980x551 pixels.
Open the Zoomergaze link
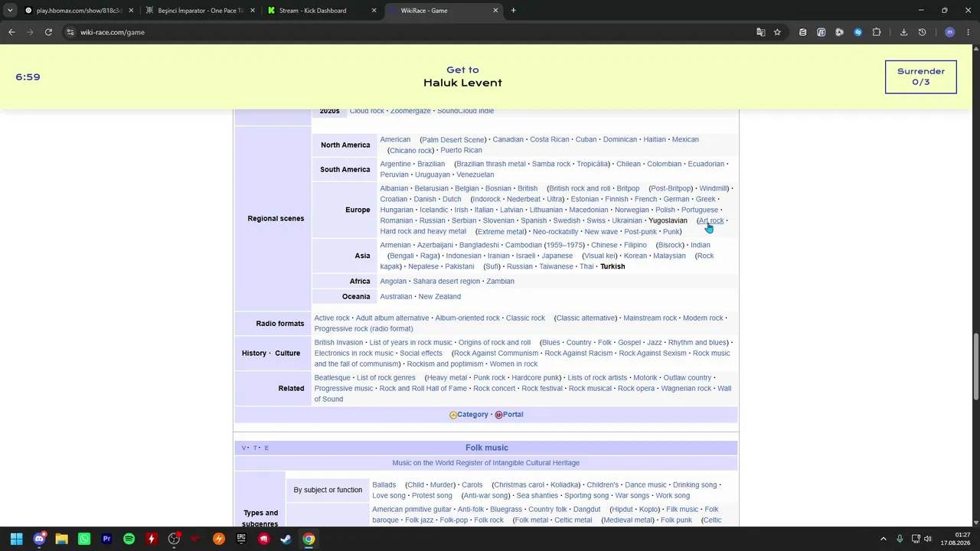(x=410, y=111)
